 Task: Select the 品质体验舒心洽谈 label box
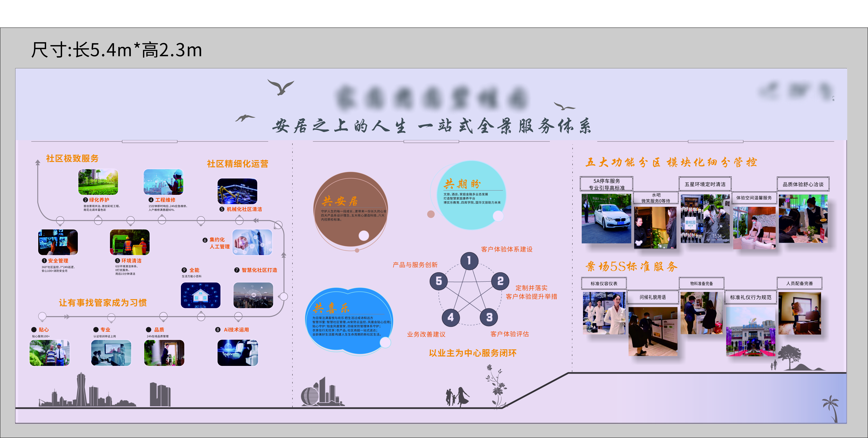[x=803, y=184]
